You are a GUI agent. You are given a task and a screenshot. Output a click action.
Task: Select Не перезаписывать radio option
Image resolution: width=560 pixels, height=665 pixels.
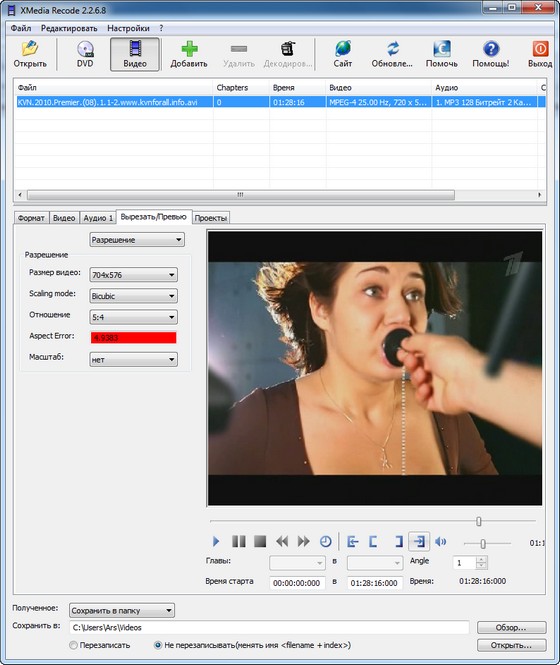tap(158, 645)
